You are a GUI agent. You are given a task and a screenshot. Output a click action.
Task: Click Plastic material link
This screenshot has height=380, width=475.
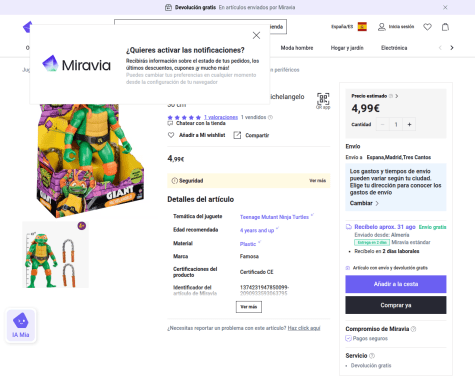248,244
